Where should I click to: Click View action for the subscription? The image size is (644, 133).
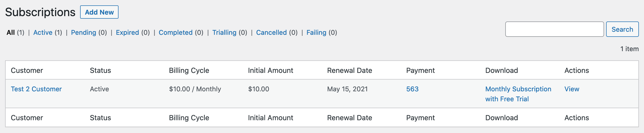coord(572,89)
